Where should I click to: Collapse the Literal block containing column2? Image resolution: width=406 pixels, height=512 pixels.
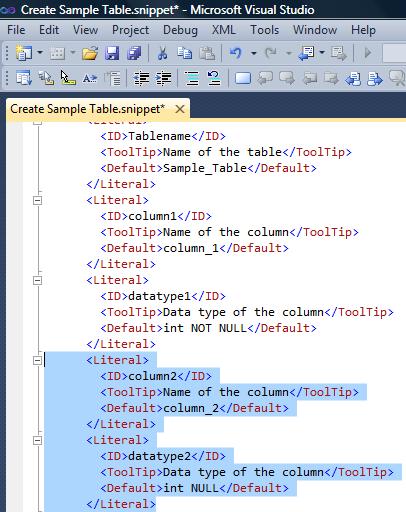pos(38,360)
